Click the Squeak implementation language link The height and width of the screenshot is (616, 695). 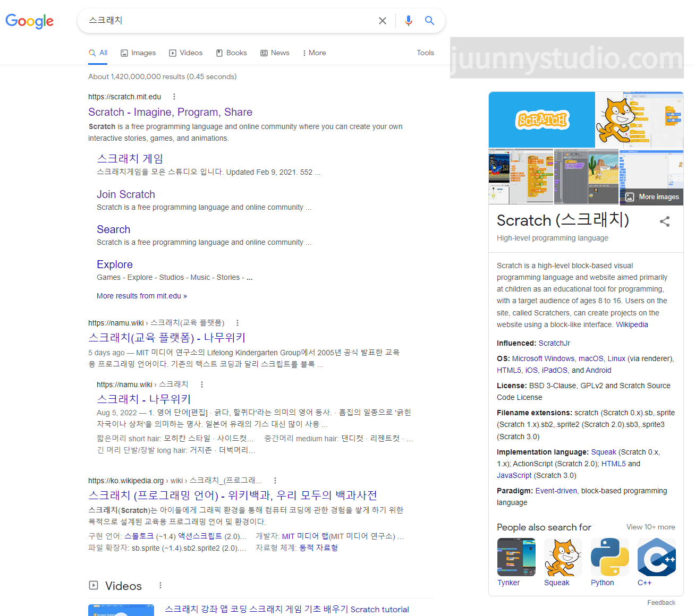tap(604, 452)
